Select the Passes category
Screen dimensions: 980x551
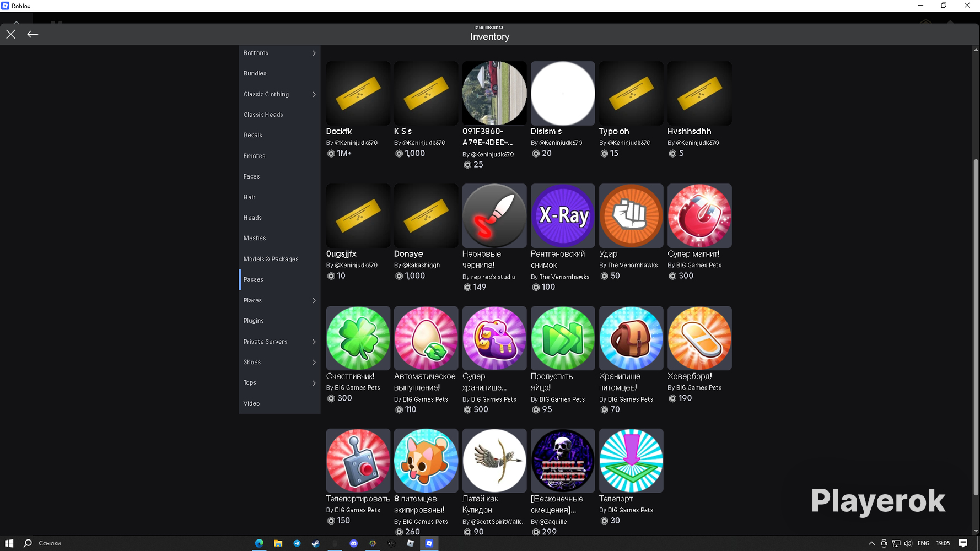(279, 279)
